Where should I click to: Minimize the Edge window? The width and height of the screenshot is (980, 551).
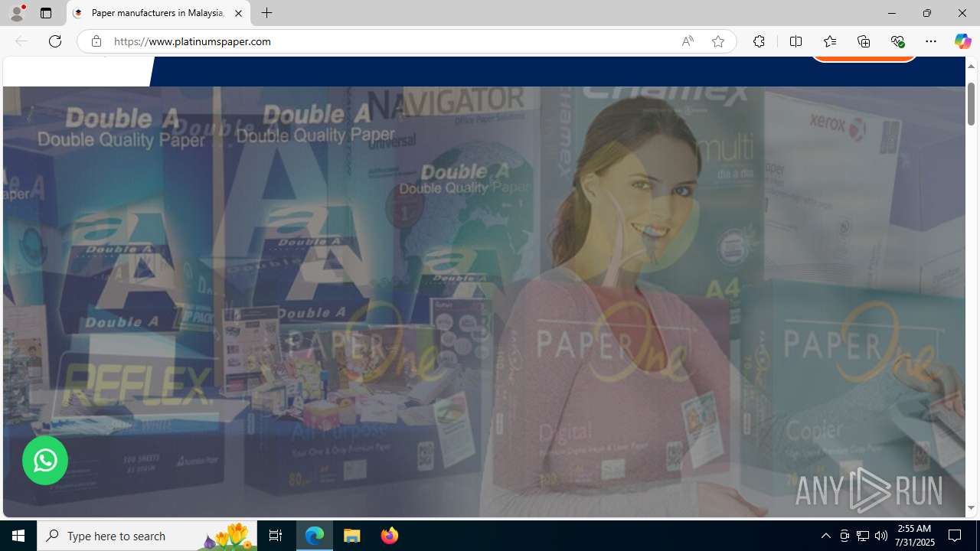(x=891, y=13)
